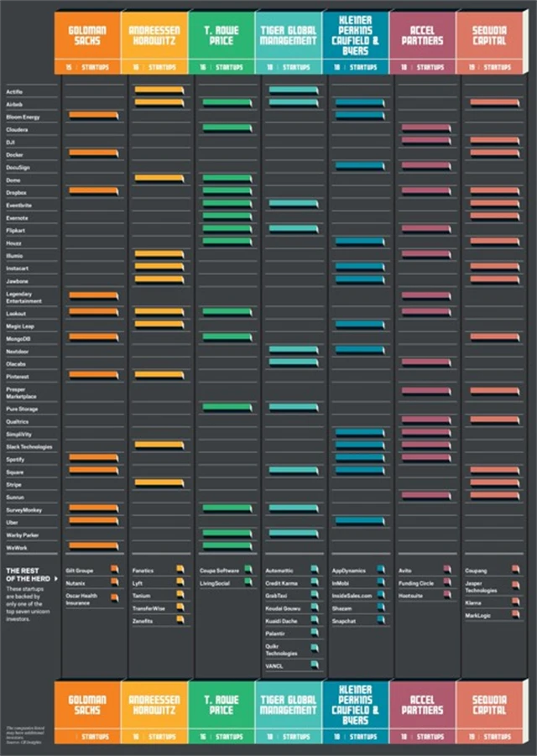Select the mauve marker next to Hootsuite
The image size is (537, 756).
447,595
